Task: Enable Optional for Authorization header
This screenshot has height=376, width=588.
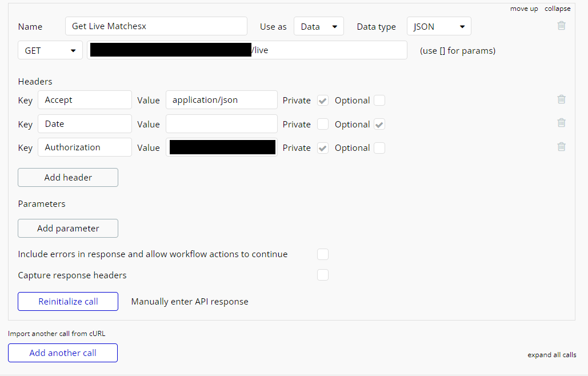Action: (379, 148)
